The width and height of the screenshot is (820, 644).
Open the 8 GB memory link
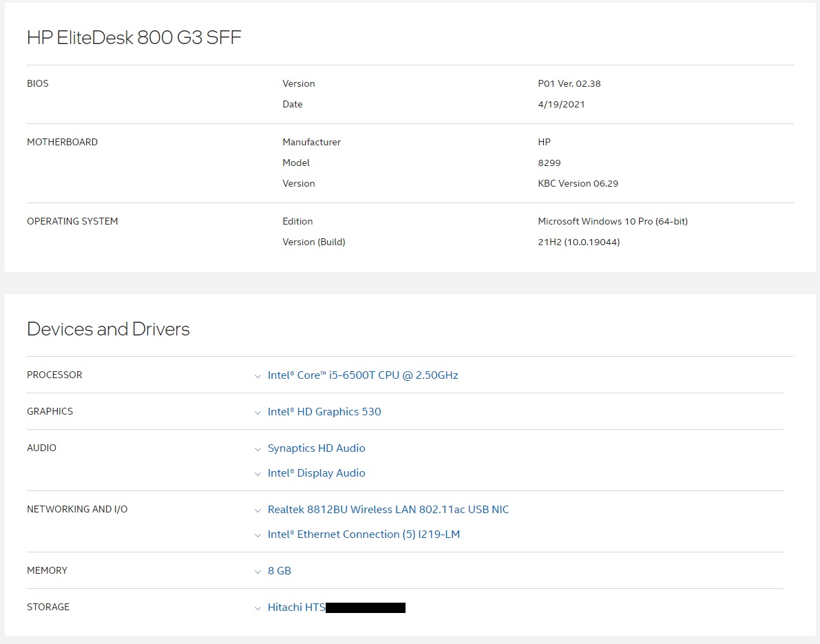tap(280, 571)
